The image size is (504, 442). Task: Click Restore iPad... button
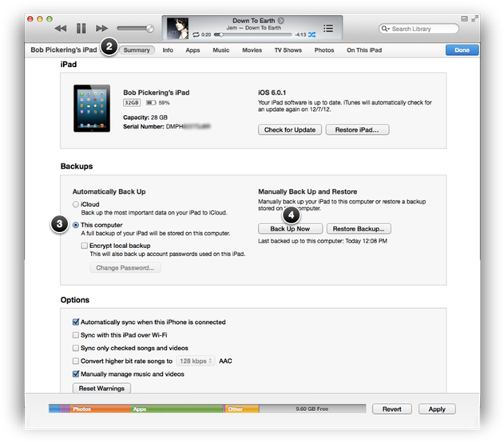coord(357,130)
